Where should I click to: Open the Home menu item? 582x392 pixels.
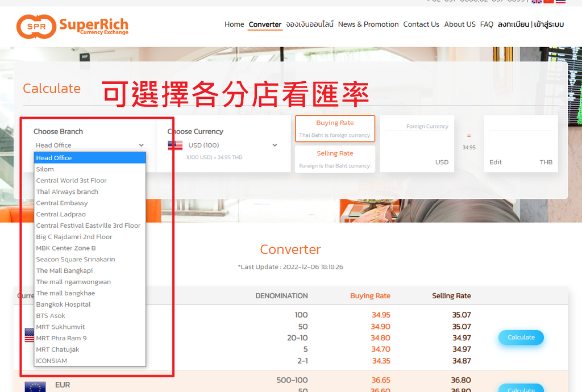[x=234, y=24]
